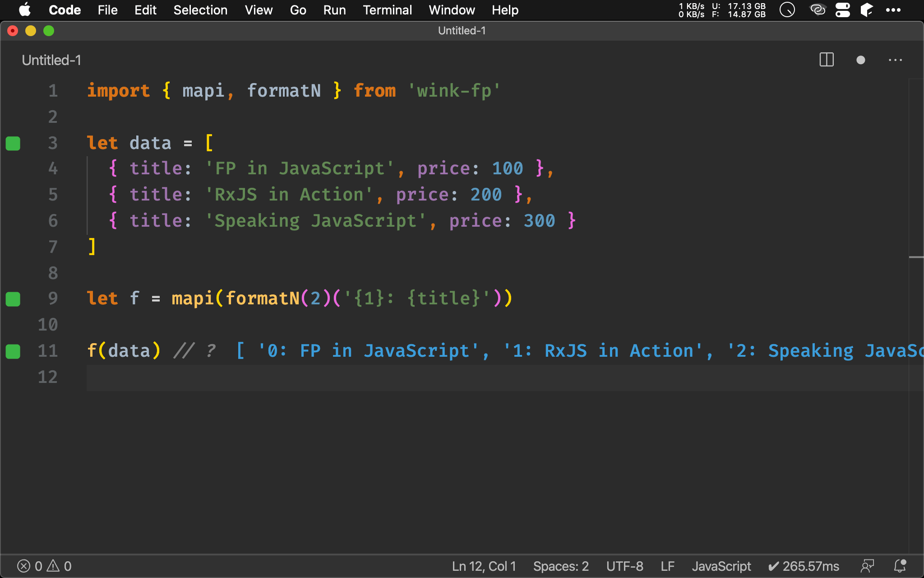Open the feedback icon in status bar
This screenshot has height=578, width=924.
pyautogui.click(x=867, y=566)
